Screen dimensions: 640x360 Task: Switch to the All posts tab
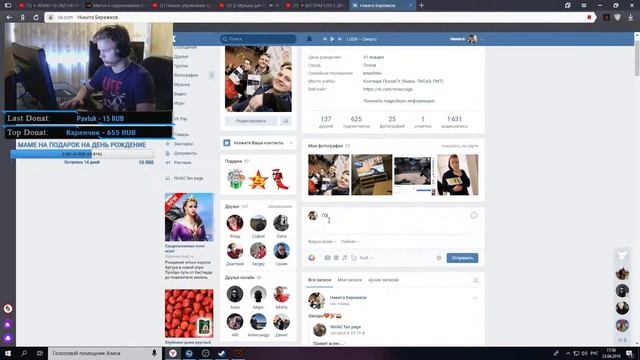[x=319, y=280]
